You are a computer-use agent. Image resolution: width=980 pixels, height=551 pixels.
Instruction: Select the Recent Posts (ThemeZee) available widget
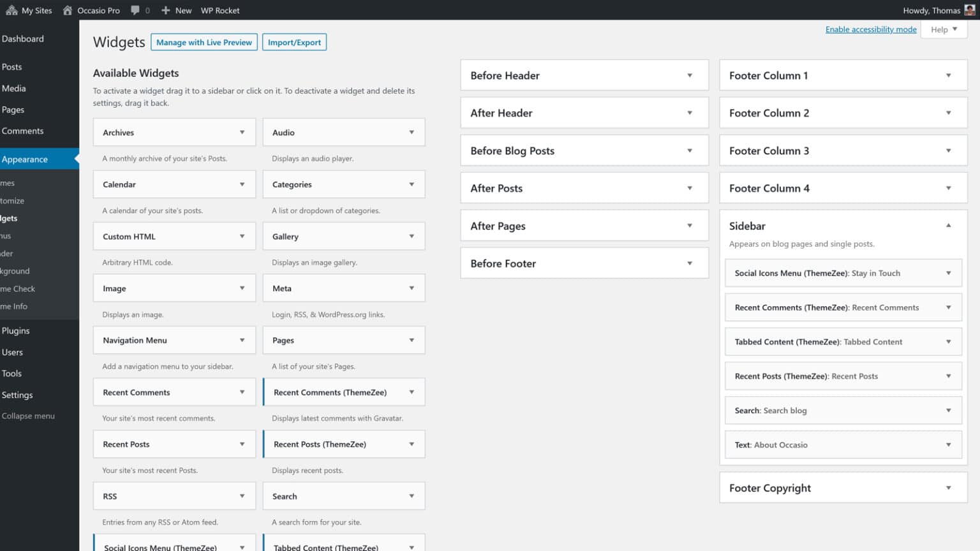coord(344,444)
